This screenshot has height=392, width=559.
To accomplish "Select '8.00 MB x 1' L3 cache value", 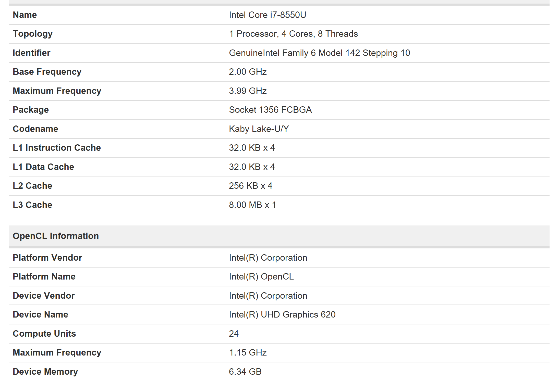I will (x=252, y=205).
